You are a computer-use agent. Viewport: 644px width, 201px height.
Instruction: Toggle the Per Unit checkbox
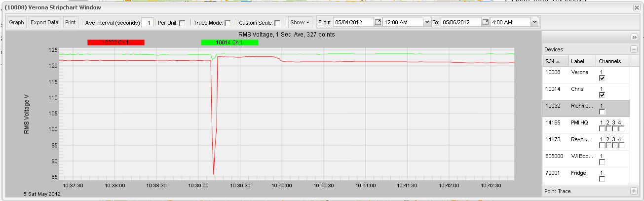point(182,23)
